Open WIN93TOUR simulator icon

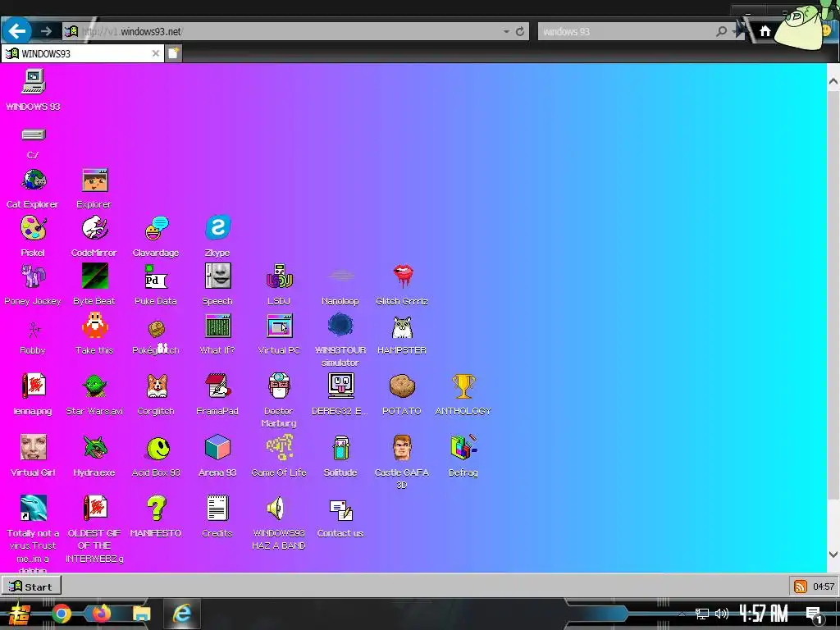click(340, 325)
